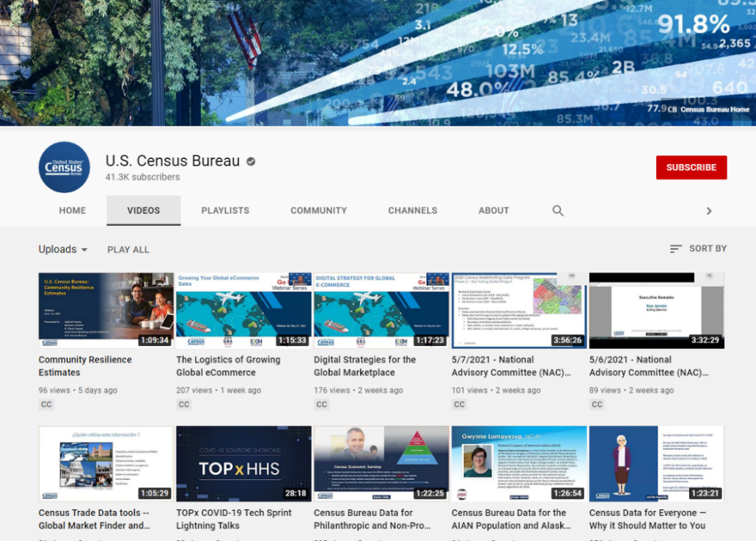Click the 176 views 2 weeks ago text

click(x=358, y=390)
